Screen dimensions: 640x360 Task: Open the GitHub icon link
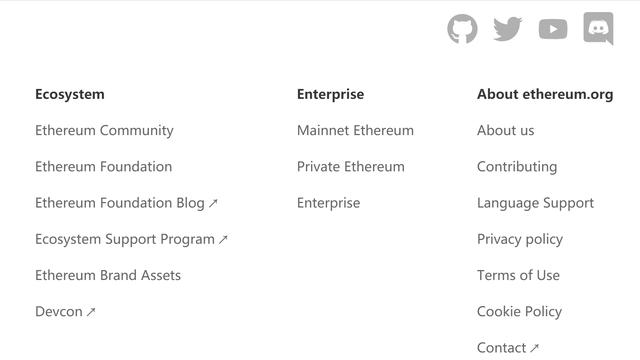[x=462, y=29]
